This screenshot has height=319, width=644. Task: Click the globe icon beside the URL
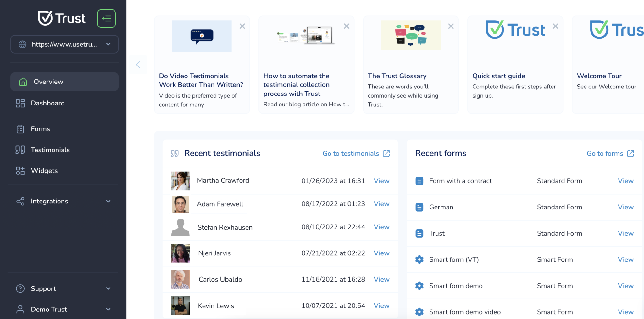[x=23, y=44]
